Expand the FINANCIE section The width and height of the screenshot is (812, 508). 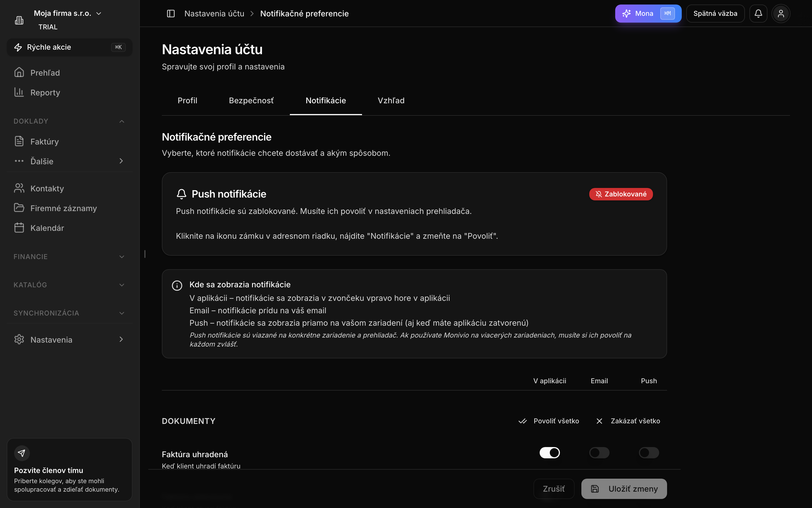click(69, 257)
